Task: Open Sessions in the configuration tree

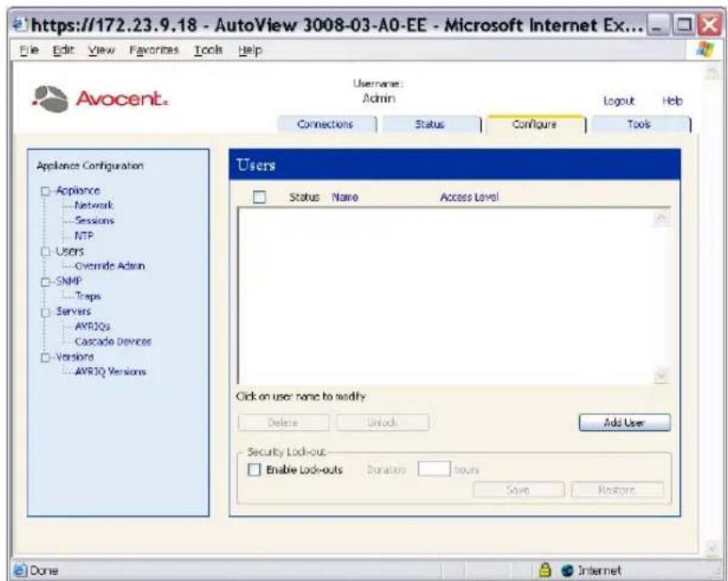Action: [94, 220]
